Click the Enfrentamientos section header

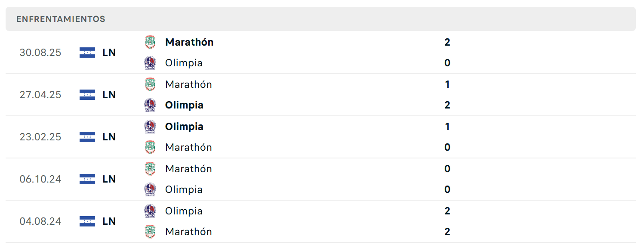click(x=61, y=19)
